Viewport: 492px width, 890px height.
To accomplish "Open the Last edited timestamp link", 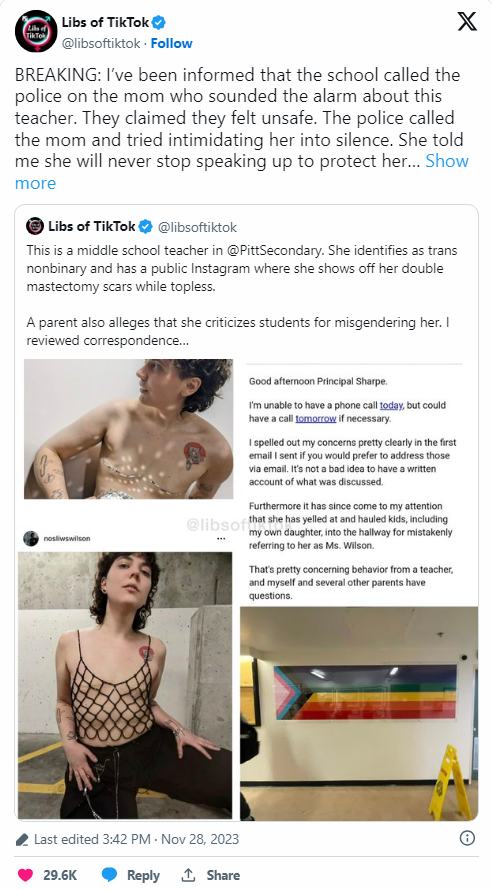I will pyautogui.click(x=136, y=839).
